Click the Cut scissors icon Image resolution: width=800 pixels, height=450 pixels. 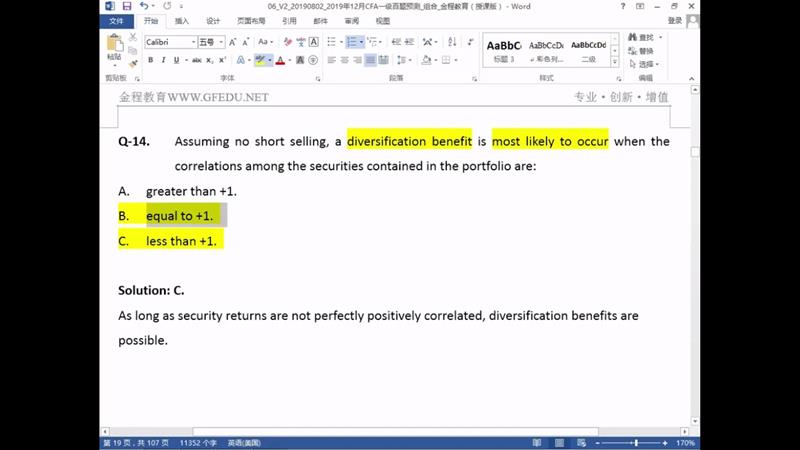click(x=133, y=37)
